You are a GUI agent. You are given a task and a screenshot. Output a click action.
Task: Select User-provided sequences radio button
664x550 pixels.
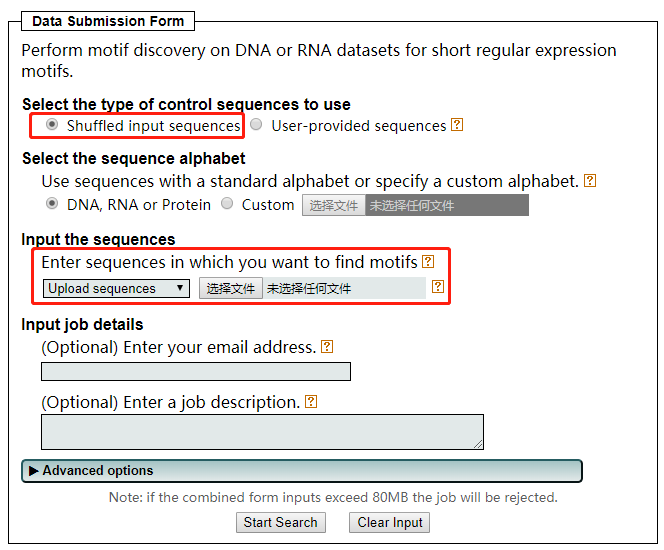pos(257,125)
